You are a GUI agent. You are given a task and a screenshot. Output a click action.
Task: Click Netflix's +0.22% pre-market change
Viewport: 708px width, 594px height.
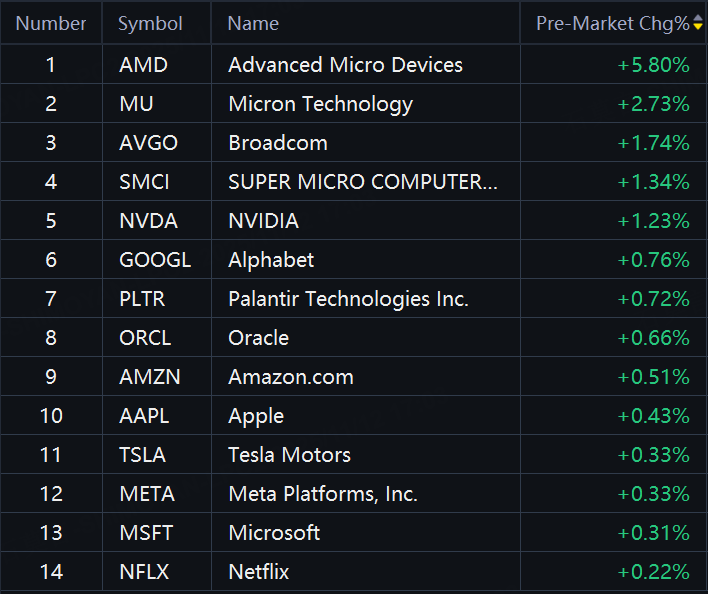click(x=654, y=572)
